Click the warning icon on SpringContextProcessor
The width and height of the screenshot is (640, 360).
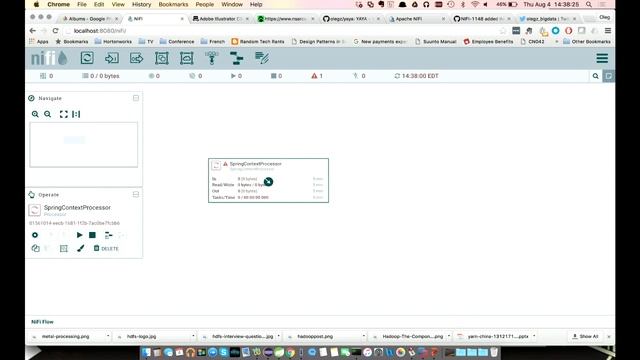[x=225, y=164]
